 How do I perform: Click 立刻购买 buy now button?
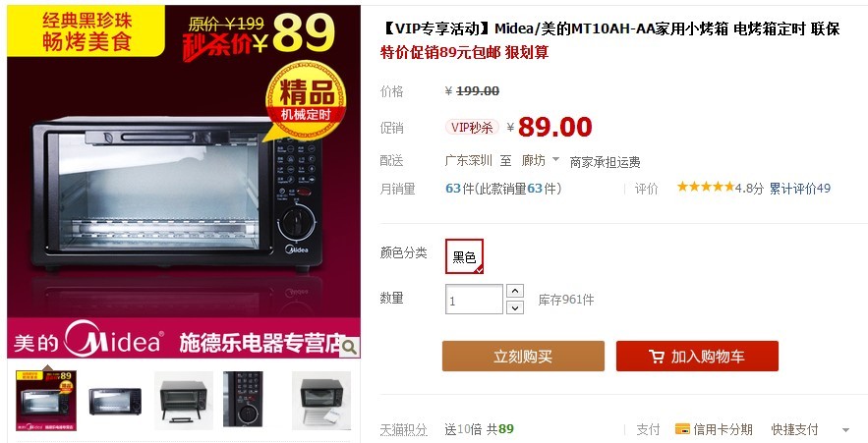pyautogui.click(x=523, y=357)
